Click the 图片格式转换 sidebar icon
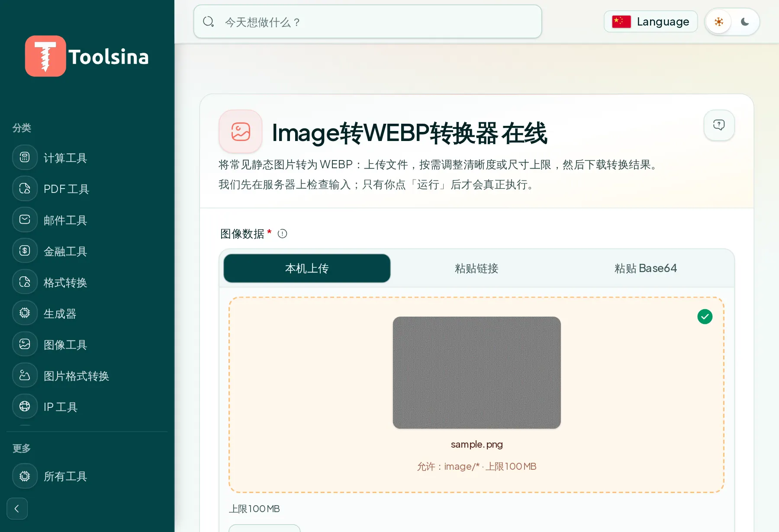The width and height of the screenshot is (779, 532). click(25, 375)
